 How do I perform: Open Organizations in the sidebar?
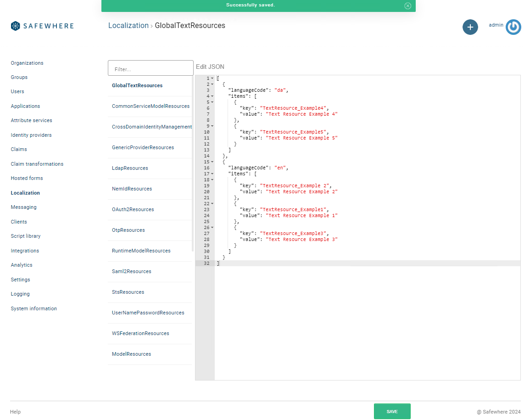(27, 63)
